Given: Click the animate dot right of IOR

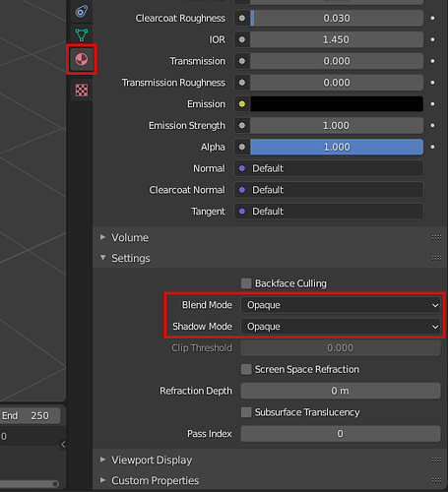Looking at the screenshot, I should tap(432, 39).
